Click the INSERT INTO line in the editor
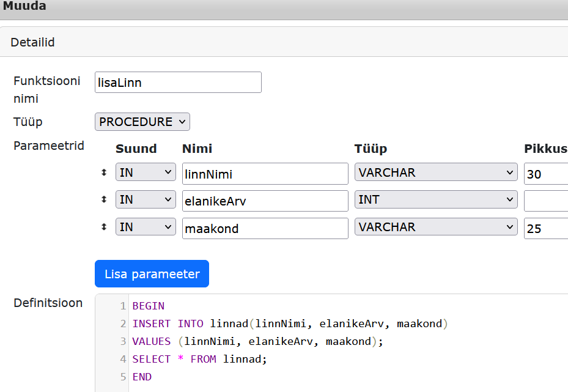568x392 pixels. point(290,324)
